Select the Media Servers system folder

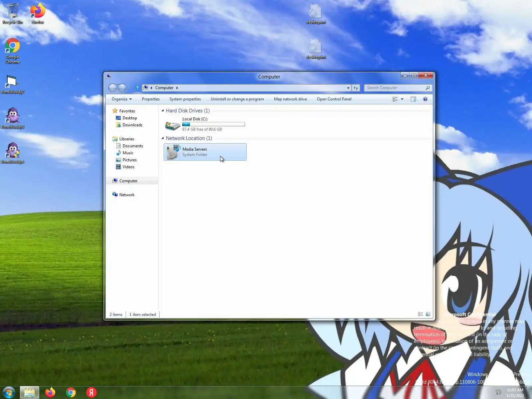(x=205, y=152)
